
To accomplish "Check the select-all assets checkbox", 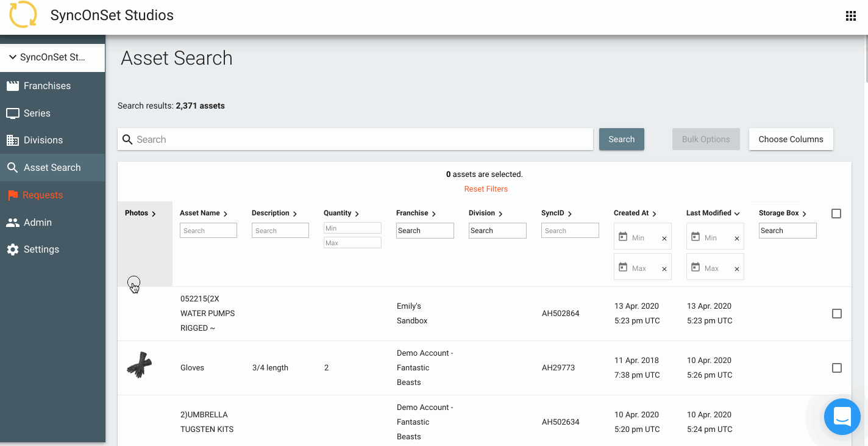I will click(836, 214).
